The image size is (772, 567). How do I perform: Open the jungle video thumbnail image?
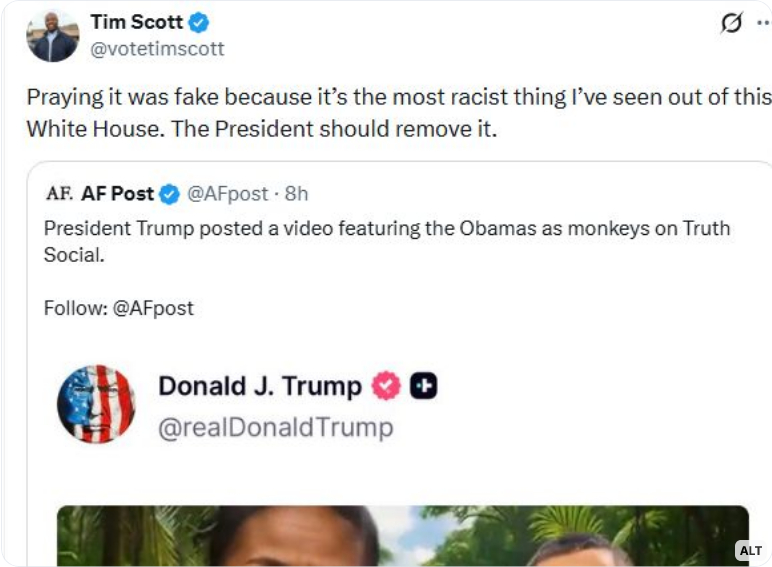click(x=400, y=535)
